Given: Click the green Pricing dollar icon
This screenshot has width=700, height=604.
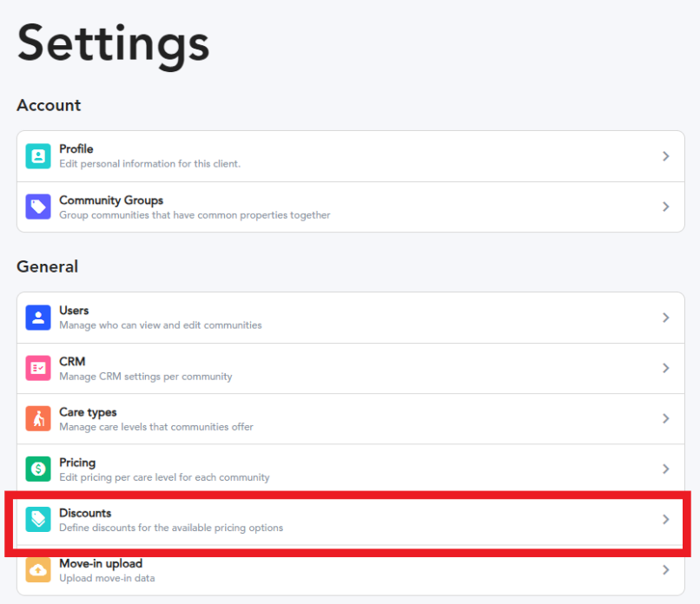Looking at the screenshot, I should coord(38,469).
